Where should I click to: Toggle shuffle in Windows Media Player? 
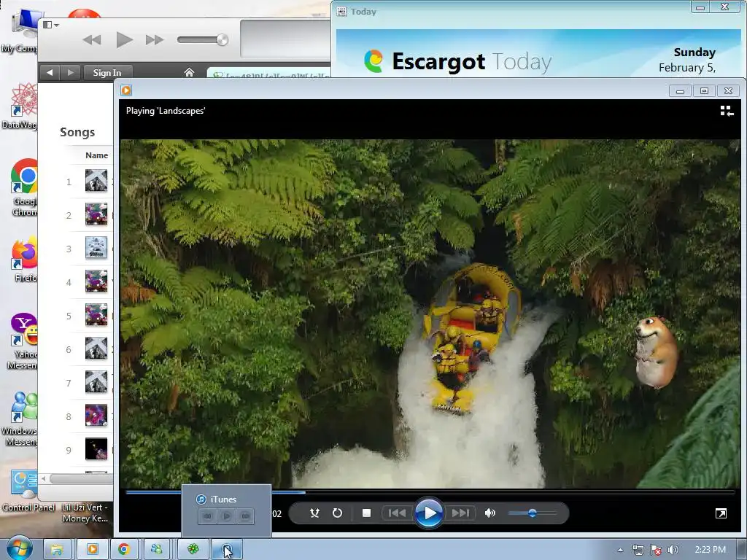point(314,513)
